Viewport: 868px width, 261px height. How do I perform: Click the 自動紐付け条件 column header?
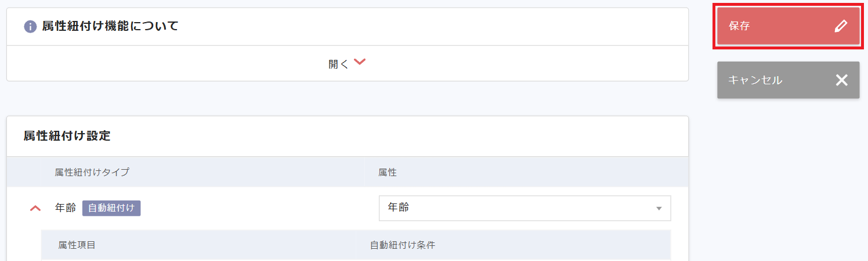tap(403, 245)
